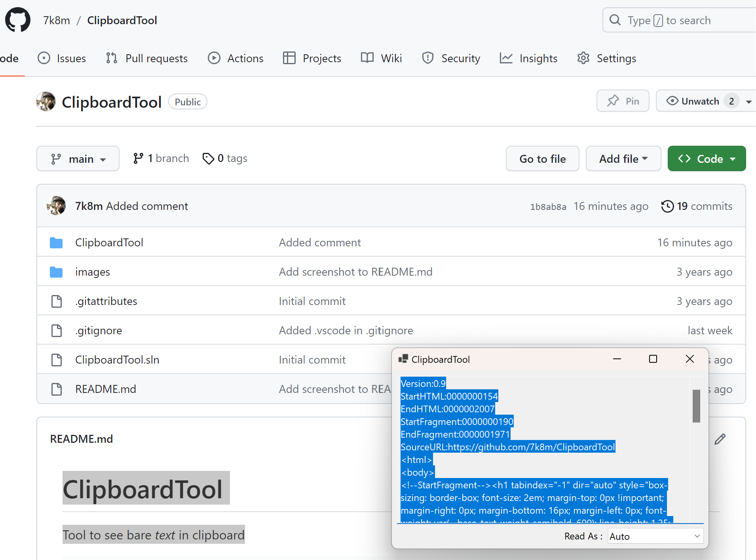Expand the Unwatch dropdown arrow
This screenshot has height=560, width=756.
(x=748, y=101)
